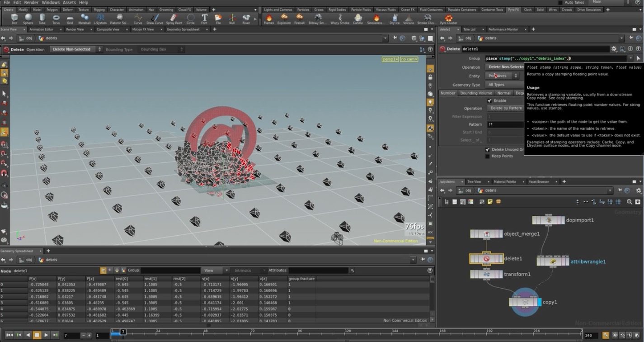Select the Sphere shelf tool
The height and width of the screenshot is (342, 644).
pos(28,19)
